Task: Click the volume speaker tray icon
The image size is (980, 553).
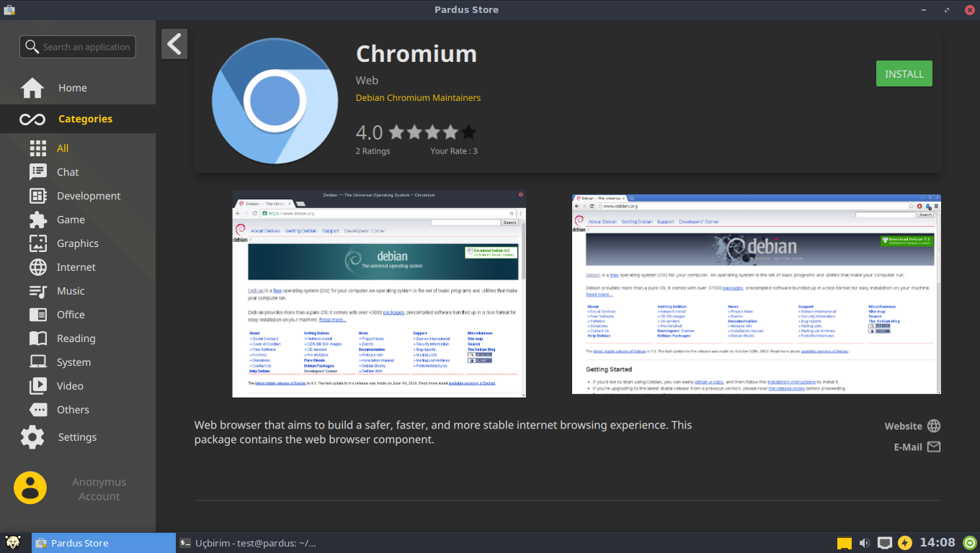Action: click(865, 543)
